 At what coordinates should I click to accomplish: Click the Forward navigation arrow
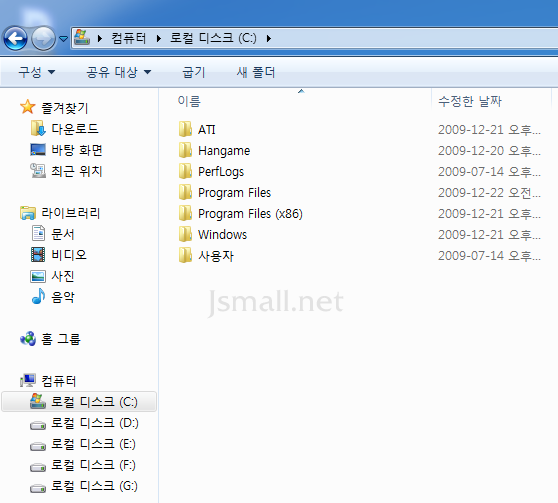tap(43, 38)
